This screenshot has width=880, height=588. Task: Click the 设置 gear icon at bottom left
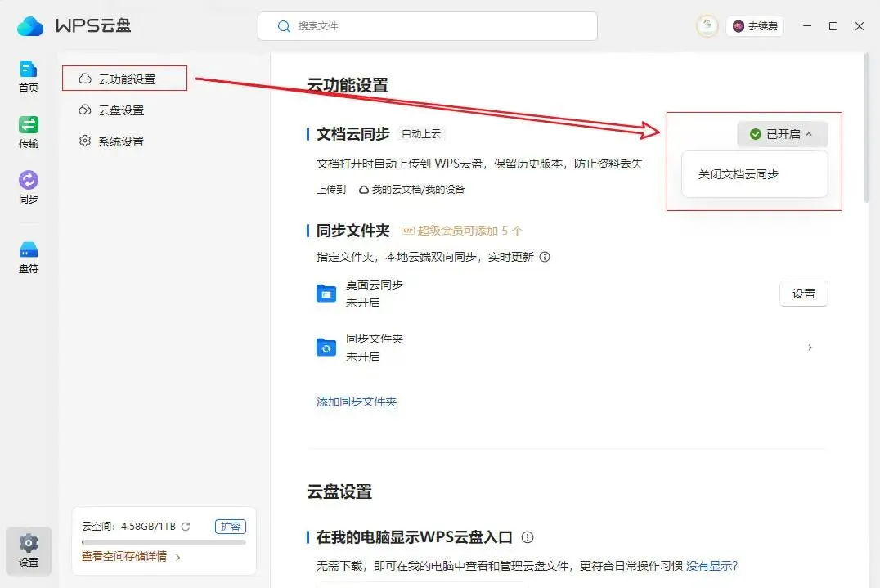point(29,544)
